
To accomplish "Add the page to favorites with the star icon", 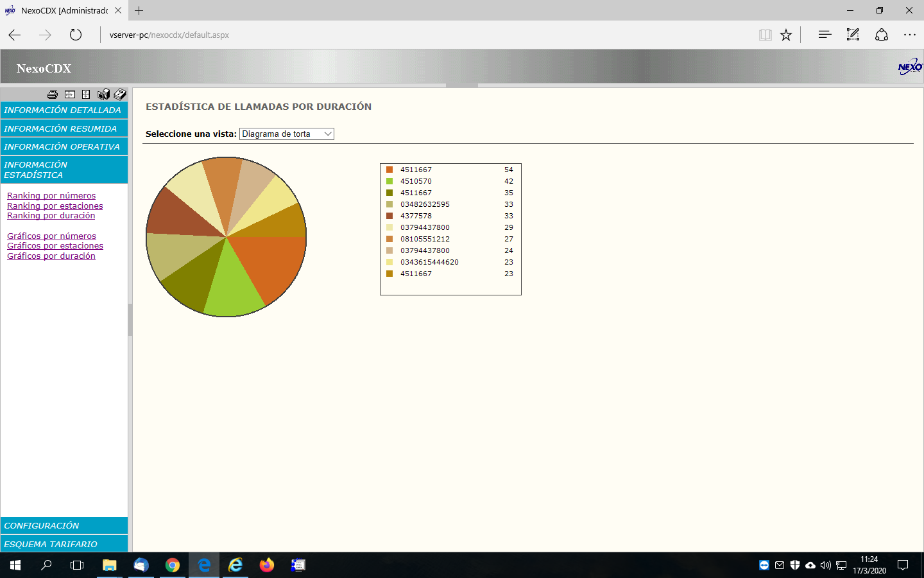I will [786, 35].
